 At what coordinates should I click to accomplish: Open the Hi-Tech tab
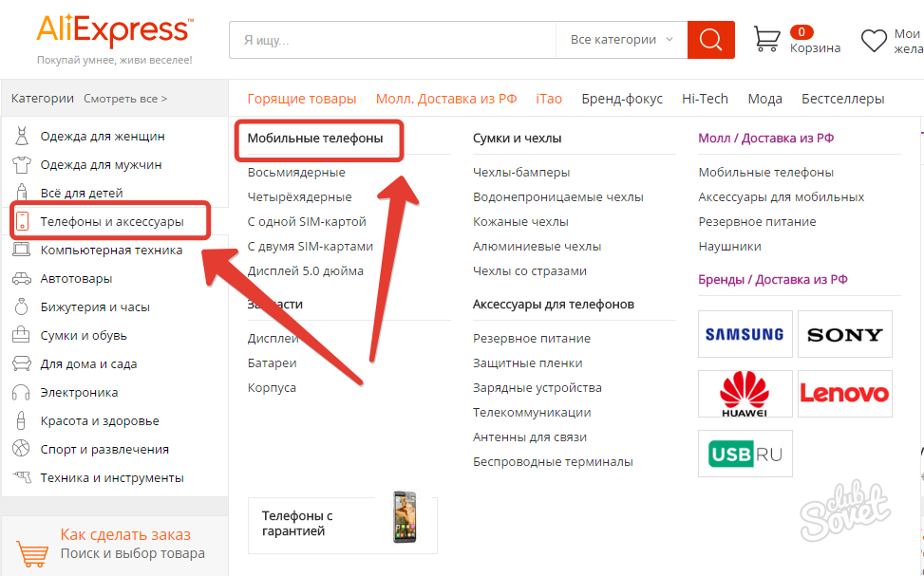(x=705, y=99)
